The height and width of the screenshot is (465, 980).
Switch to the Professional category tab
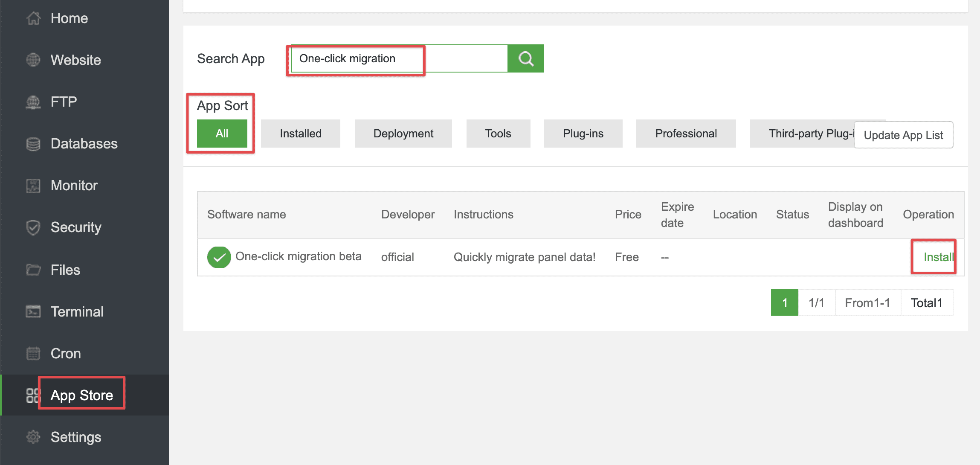(x=685, y=133)
